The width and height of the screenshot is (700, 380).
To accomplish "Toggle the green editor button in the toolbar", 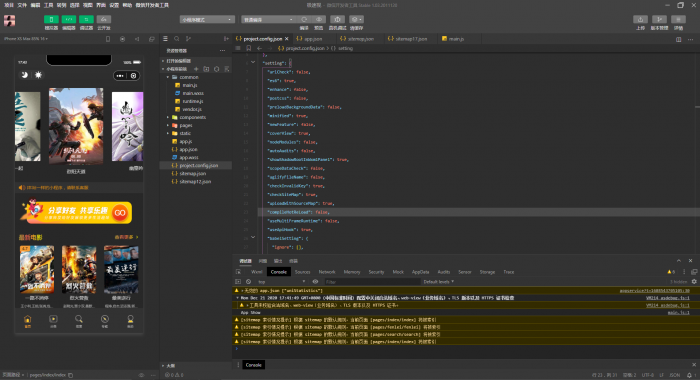I will click(69, 19).
